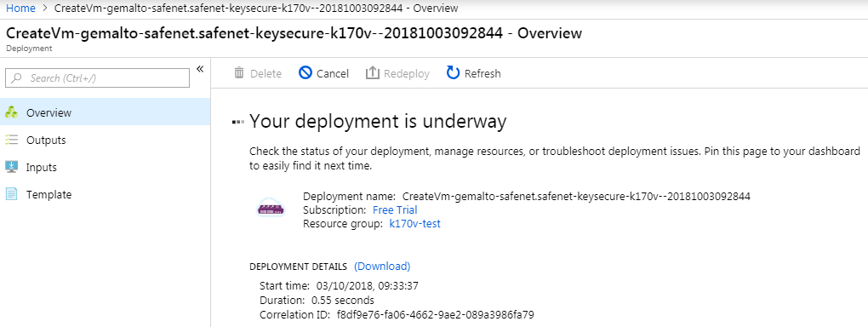This screenshot has width=868, height=327.
Task: Click the Inputs monitor icon
Action: click(x=11, y=167)
